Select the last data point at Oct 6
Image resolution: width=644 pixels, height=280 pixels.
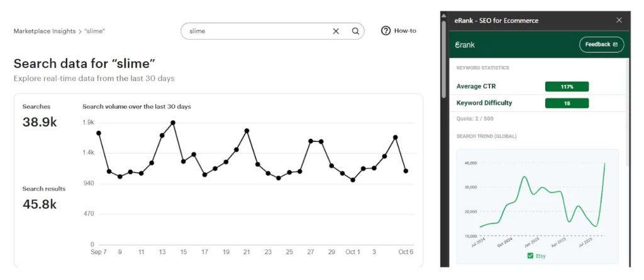coord(406,171)
